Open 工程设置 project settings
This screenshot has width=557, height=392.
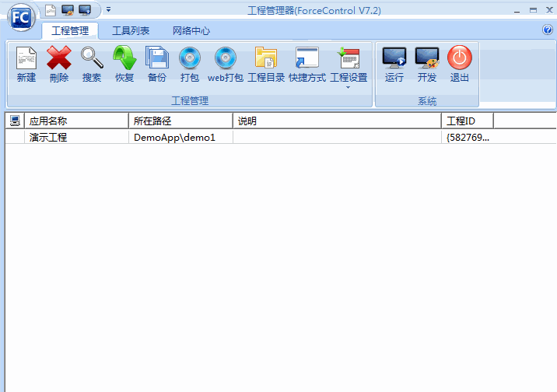(x=349, y=65)
